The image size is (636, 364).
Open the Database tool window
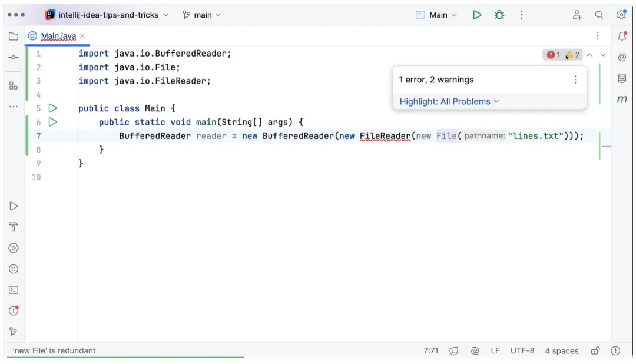(622, 78)
